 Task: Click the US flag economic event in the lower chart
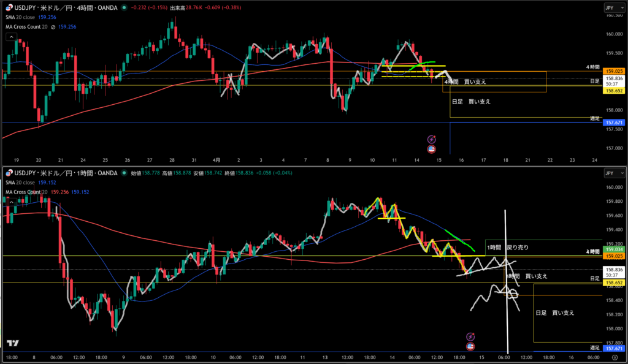pos(470,346)
